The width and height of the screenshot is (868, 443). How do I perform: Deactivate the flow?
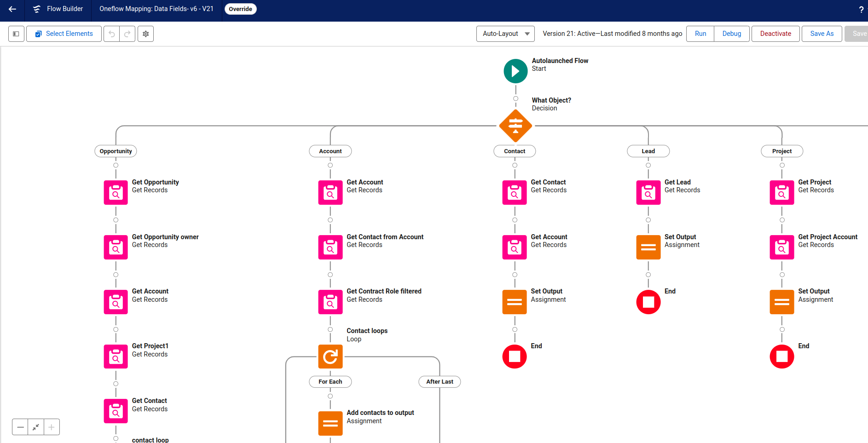[775, 34]
